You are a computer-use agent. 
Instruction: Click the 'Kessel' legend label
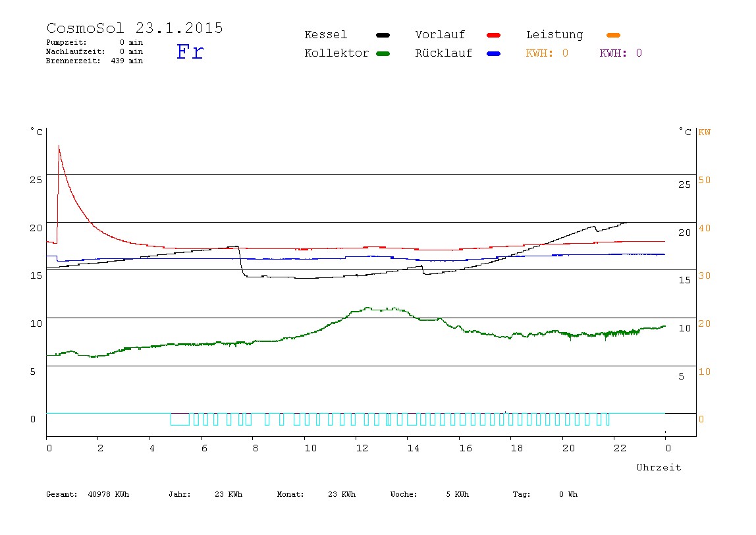coord(325,35)
